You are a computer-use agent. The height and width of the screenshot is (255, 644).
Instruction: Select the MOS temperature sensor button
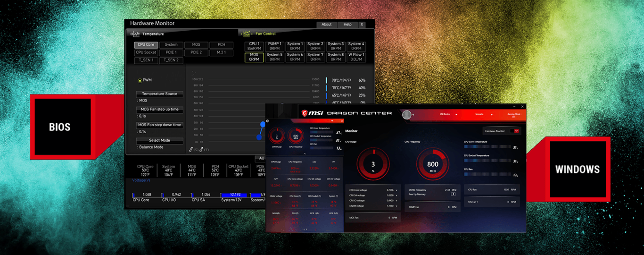(196, 45)
